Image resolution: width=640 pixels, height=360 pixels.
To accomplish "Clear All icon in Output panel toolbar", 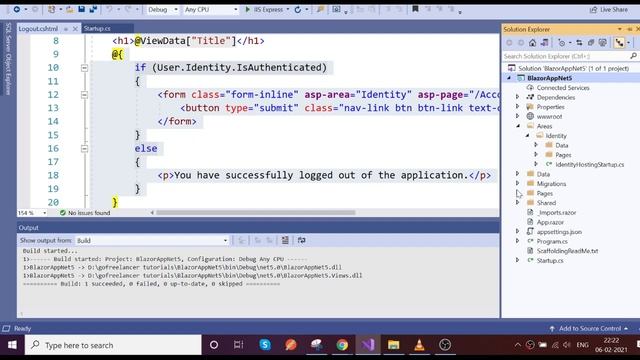I will click(x=285, y=240).
